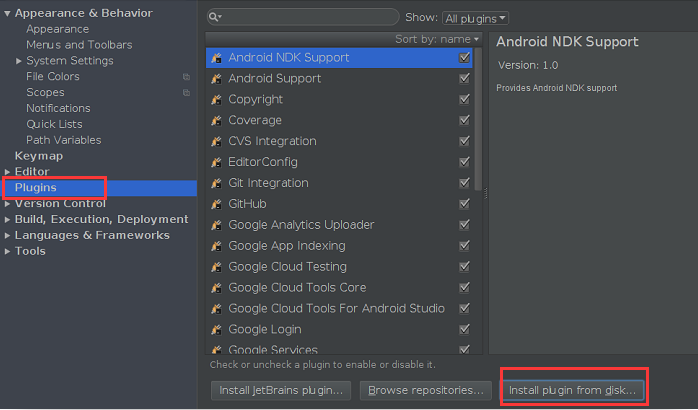This screenshot has width=698, height=410.
Task: Click Install plugin from disk button
Action: pyautogui.click(x=572, y=390)
